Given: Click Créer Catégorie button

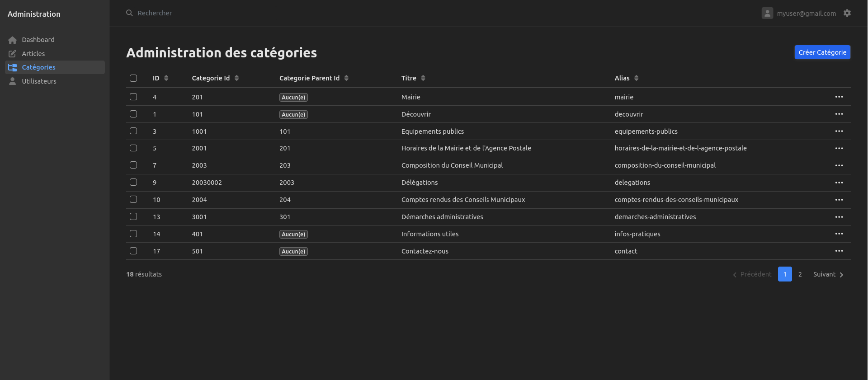Looking at the screenshot, I should pos(822,52).
